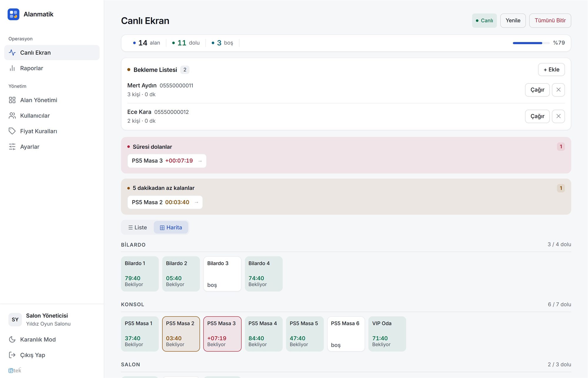
Task: Open the Bilardo 1 card
Action: click(x=140, y=274)
